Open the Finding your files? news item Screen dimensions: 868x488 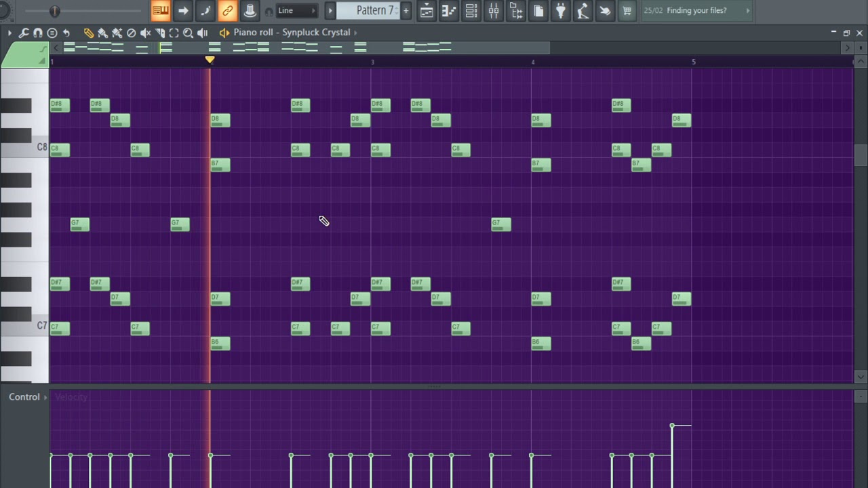coord(696,10)
